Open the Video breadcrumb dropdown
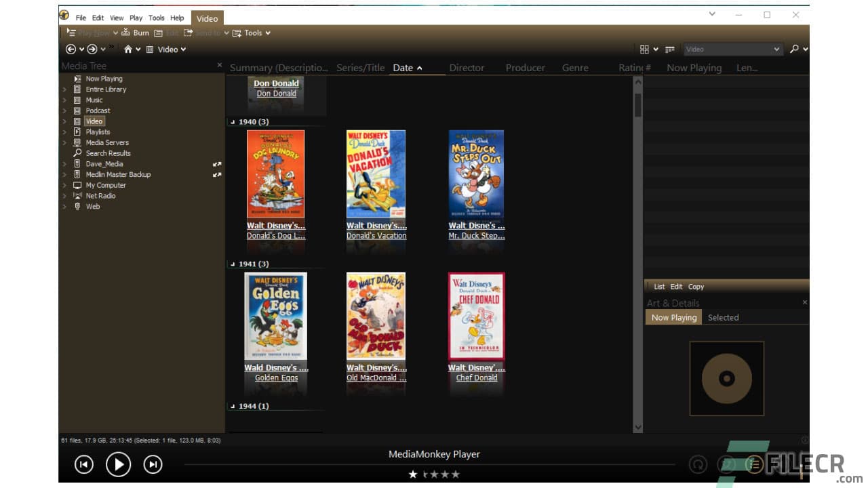 coord(182,49)
